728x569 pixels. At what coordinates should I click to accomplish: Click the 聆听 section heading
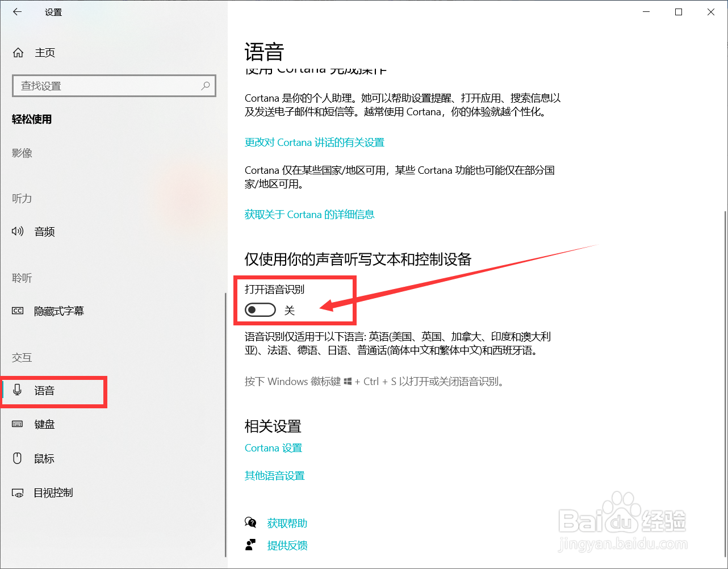coord(22,278)
